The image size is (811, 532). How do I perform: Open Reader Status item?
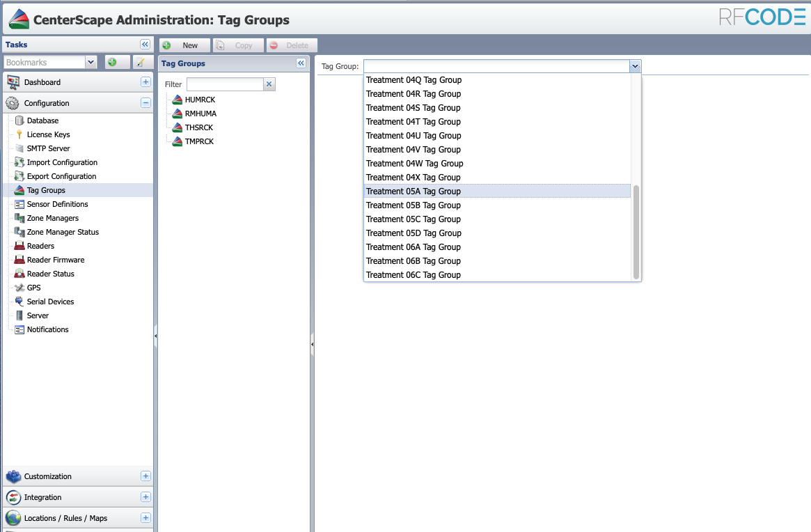50,274
